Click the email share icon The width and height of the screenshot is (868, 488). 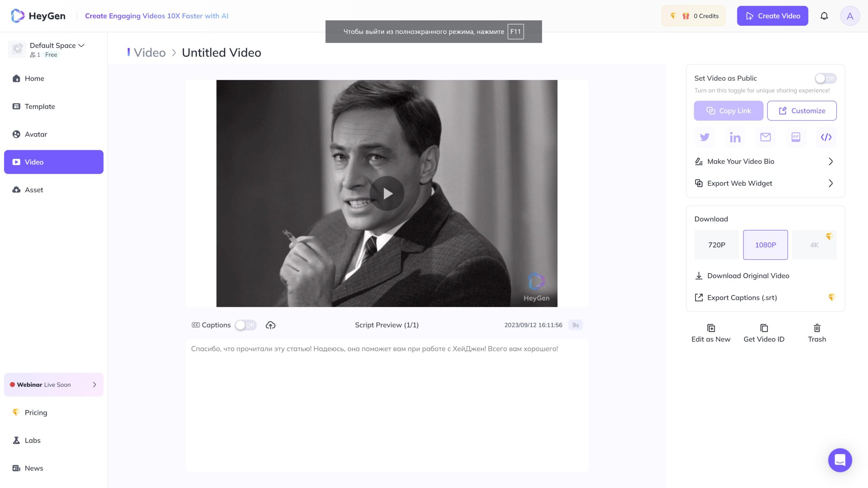pos(765,137)
